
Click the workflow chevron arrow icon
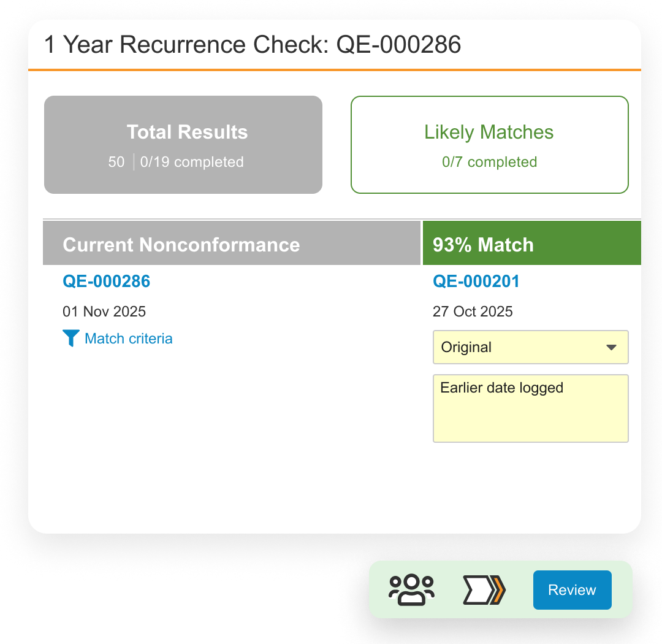[x=484, y=590]
